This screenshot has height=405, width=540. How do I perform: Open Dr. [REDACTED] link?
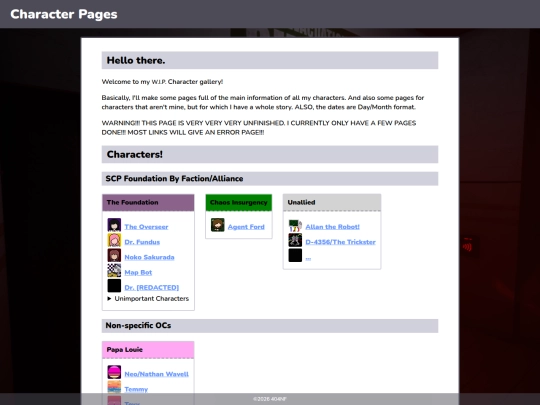pyautogui.click(x=152, y=287)
